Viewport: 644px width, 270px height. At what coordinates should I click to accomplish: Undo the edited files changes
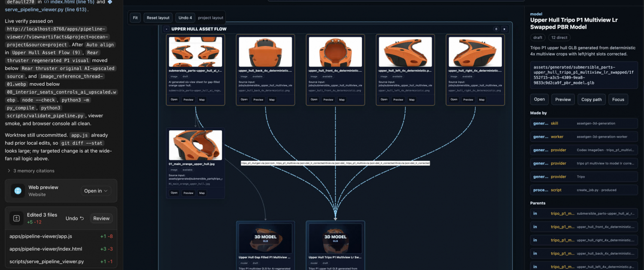(75, 218)
